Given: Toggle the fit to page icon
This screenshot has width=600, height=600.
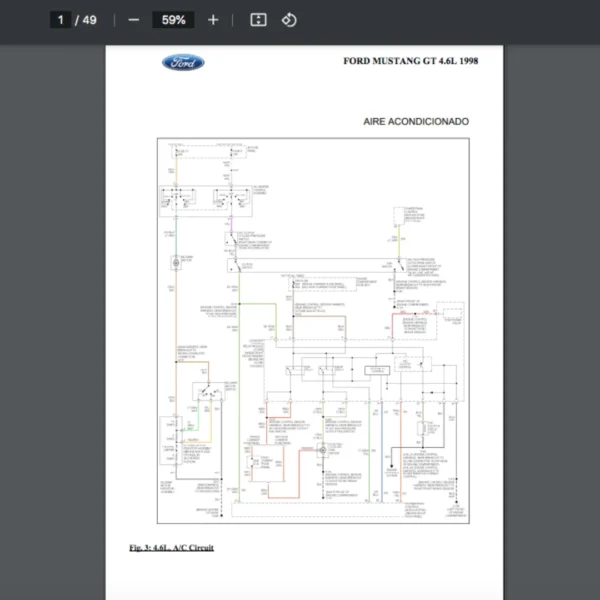Looking at the screenshot, I should coord(258,20).
